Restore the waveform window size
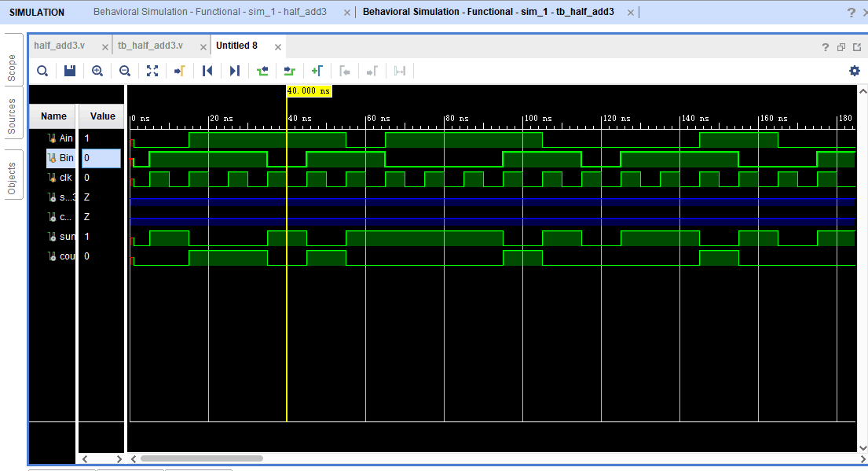868x471 pixels. click(841, 48)
